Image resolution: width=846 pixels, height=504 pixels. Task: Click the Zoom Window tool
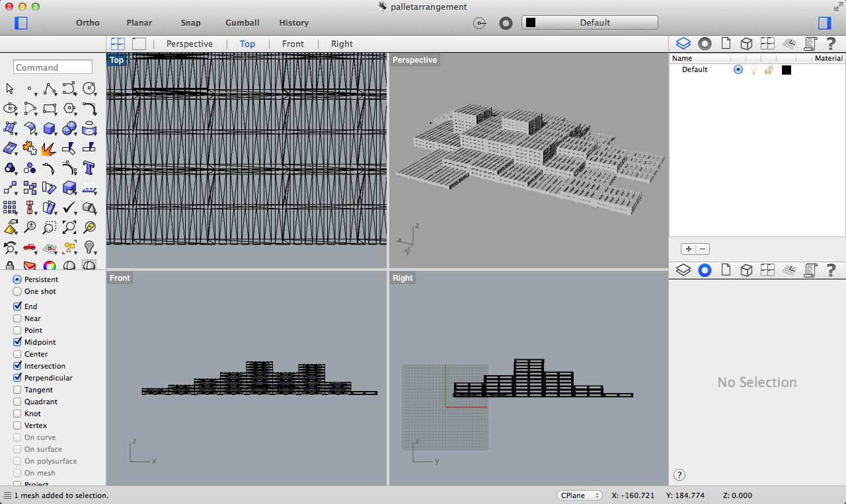coord(50,227)
